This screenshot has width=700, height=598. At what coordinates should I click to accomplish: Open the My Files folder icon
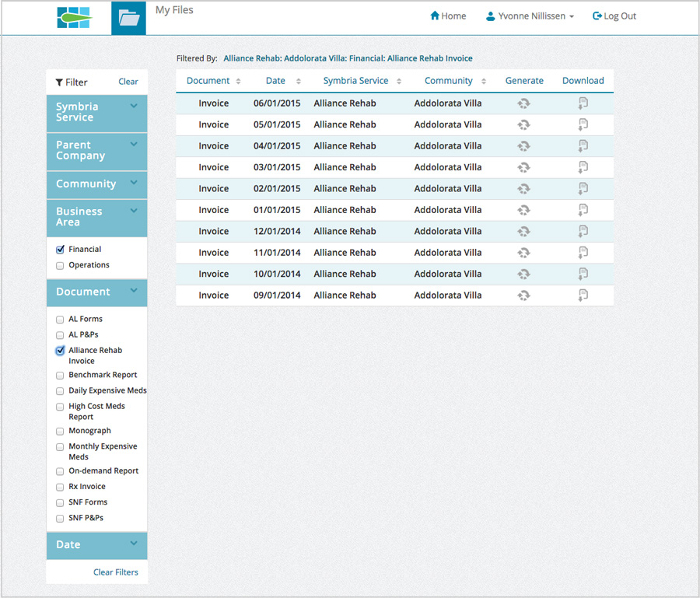click(129, 15)
